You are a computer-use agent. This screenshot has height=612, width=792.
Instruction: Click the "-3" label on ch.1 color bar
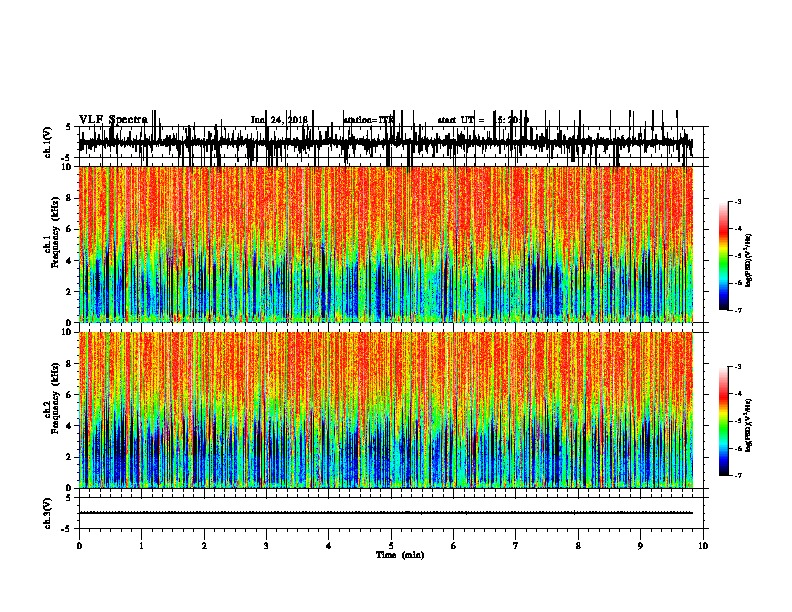click(x=737, y=201)
